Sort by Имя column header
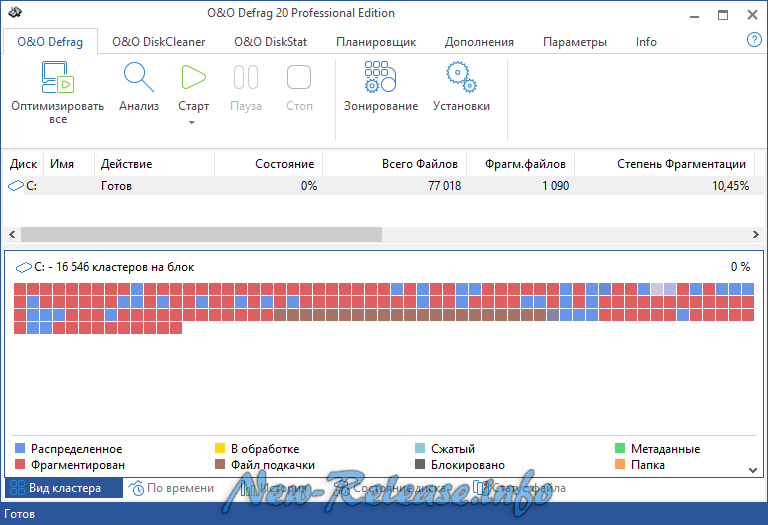This screenshot has height=525, width=768. (x=69, y=164)
